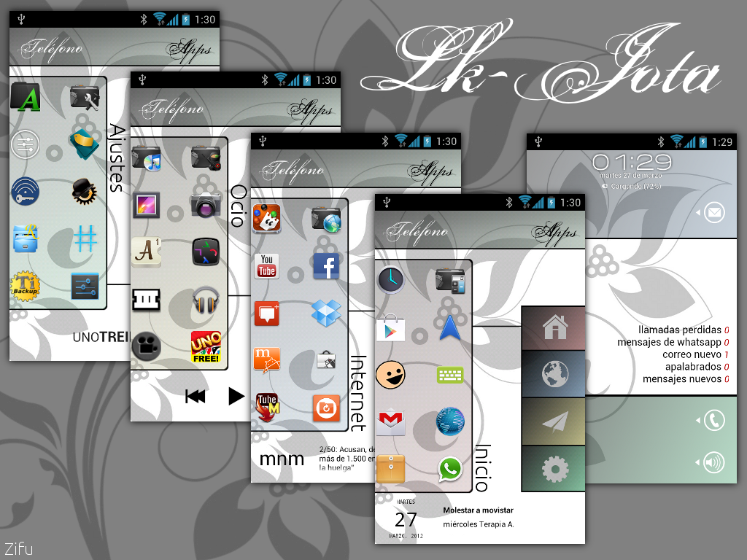Expand the envelope mail shortcut on lock screen
The width and height of the screenshot is (747, 560).
pyautogui.click(x=713, y=213)
